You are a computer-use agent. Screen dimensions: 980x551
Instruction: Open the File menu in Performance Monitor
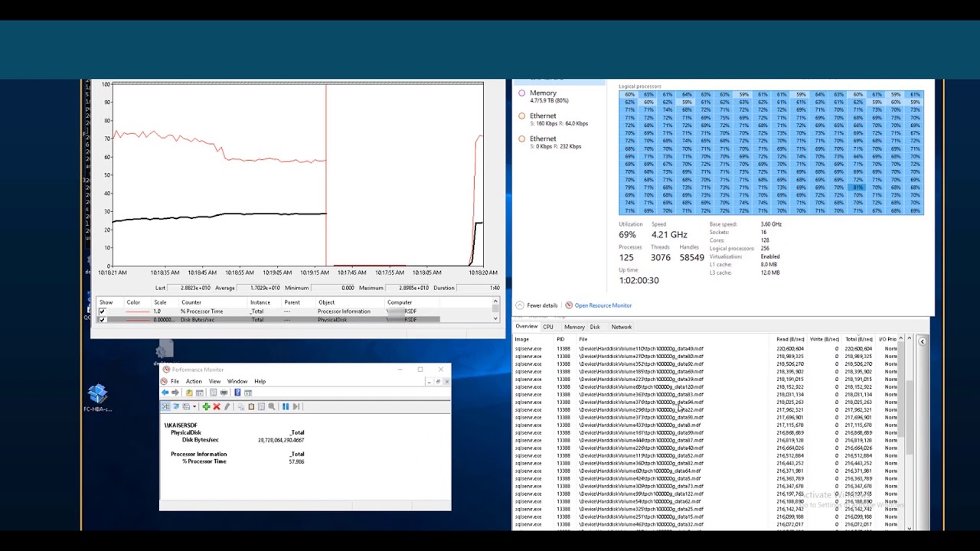175,381
